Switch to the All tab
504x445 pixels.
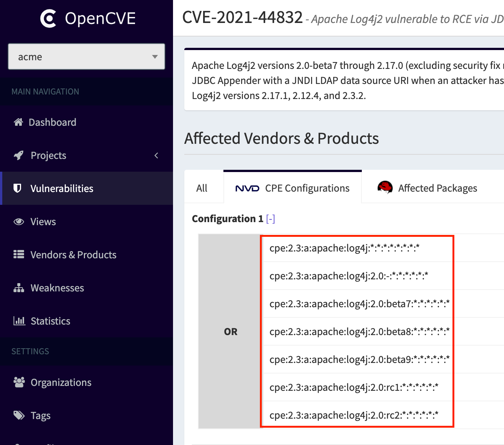pos(202,188)
